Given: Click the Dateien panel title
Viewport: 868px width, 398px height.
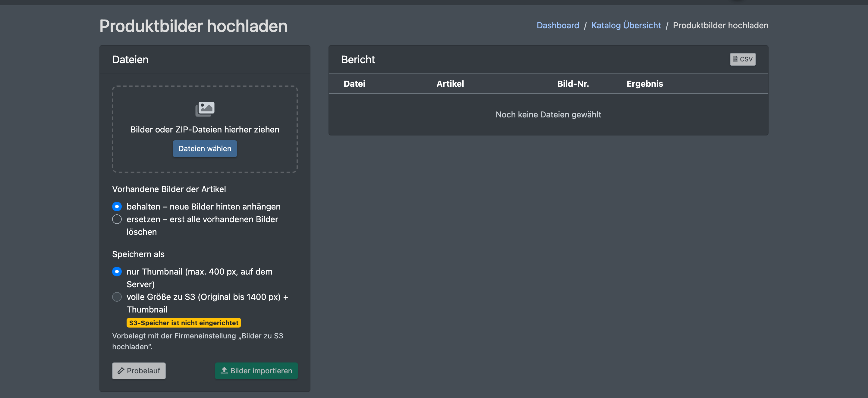Looking at the screenshot, I should 130,60.
